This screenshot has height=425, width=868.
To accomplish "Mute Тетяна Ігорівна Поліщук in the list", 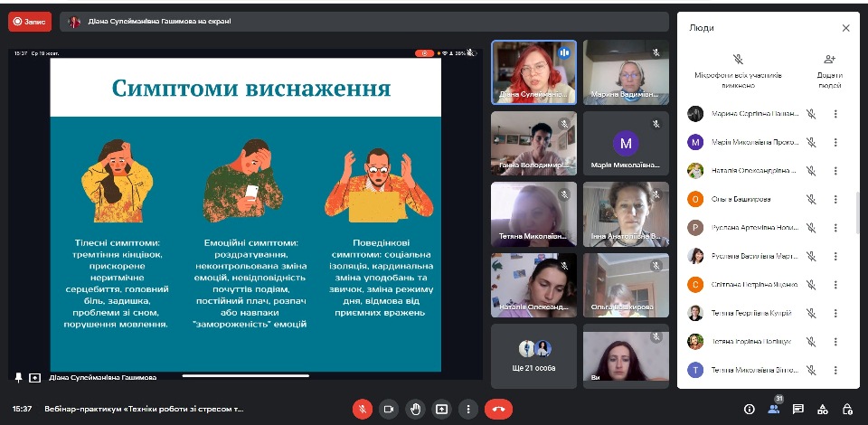I will point(810,342).
